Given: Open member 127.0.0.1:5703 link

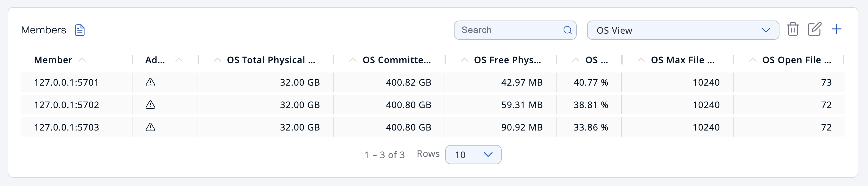Looking at the screenshot, I should point(66,127).
